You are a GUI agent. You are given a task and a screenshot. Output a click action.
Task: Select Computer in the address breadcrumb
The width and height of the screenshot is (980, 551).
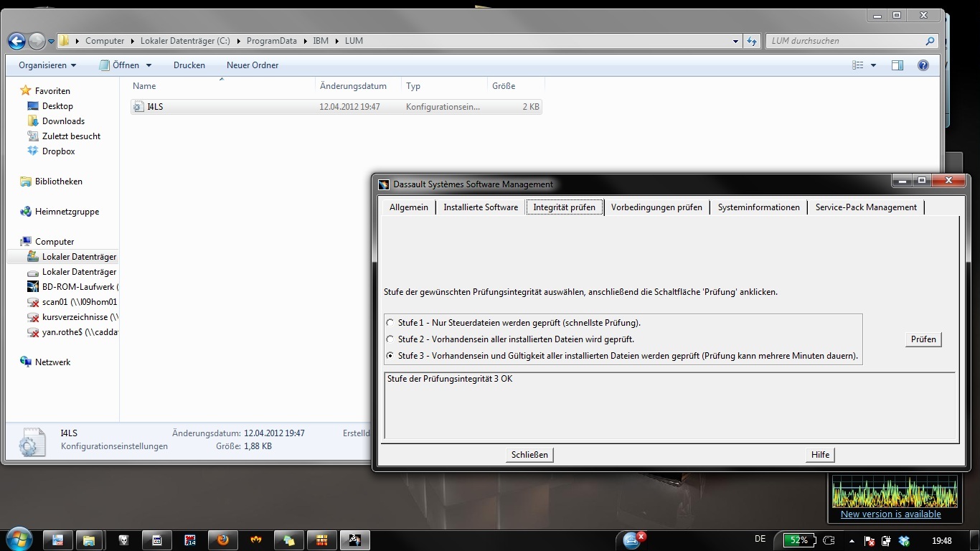point(105,41)
